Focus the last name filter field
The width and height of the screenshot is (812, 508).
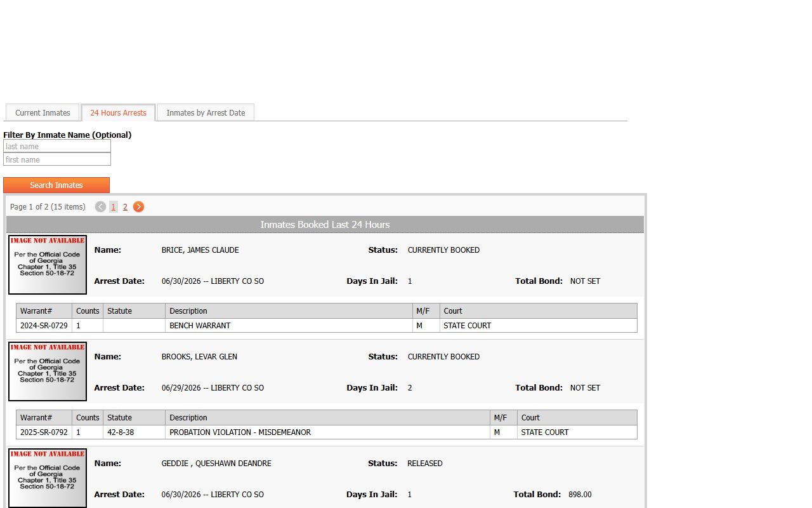(x=57, y=146)
